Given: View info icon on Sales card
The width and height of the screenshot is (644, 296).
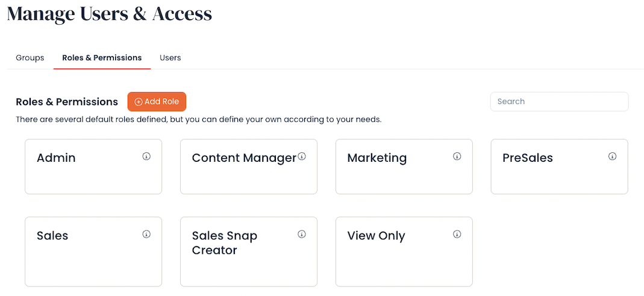Looking at the screenshot, I should pyautogui.click(x=146, y=234).
